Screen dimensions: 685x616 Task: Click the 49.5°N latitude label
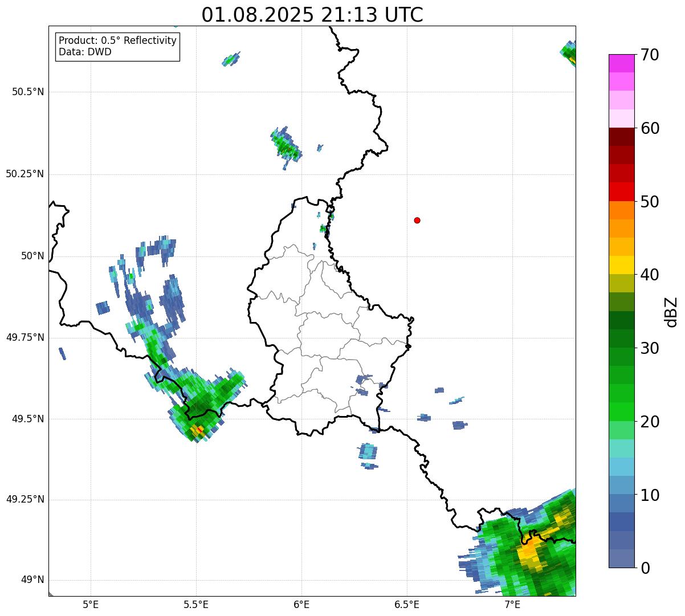(x=27, y=419)
